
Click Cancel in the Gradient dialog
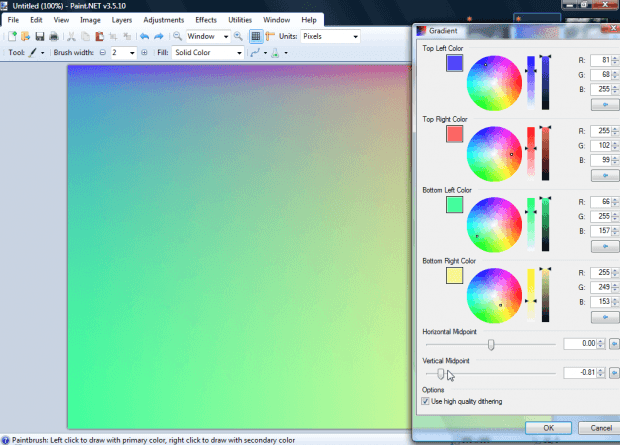[601, 428]
